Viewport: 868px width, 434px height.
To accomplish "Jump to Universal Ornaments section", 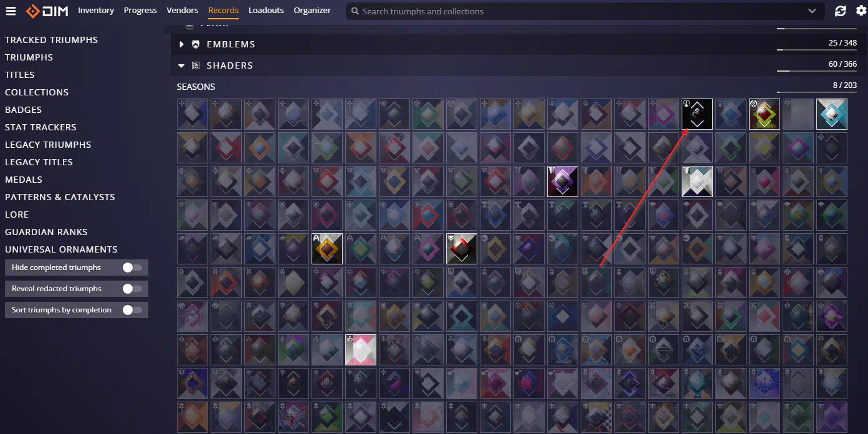I will (x=61, y=249).
